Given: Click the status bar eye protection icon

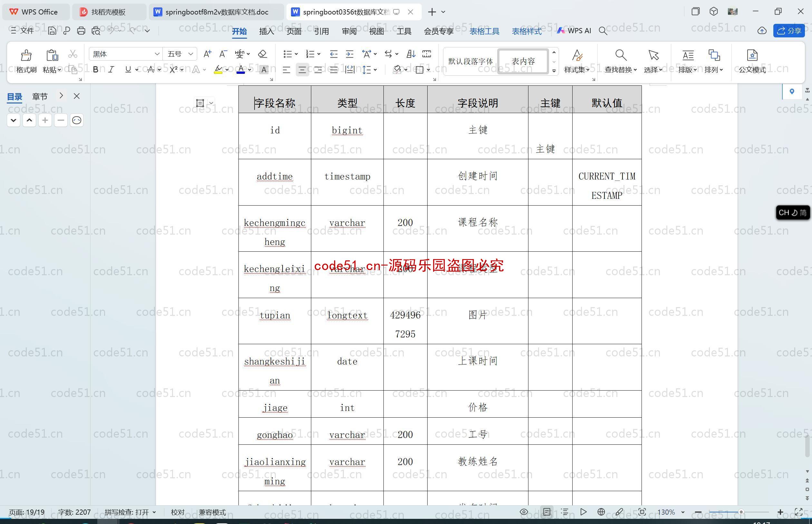Looking at the screenshot, I should click(524, 512).
